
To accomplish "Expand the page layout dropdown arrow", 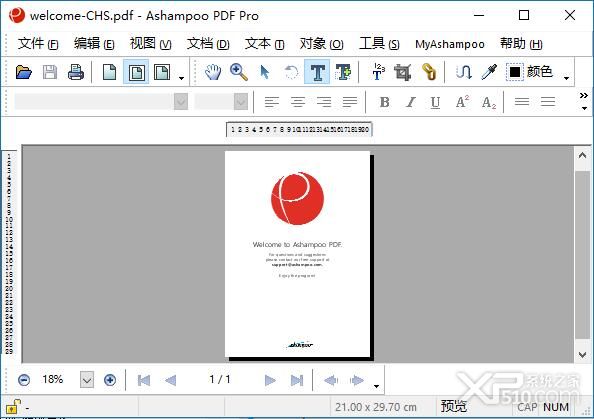I will click(x=181, y=78).
